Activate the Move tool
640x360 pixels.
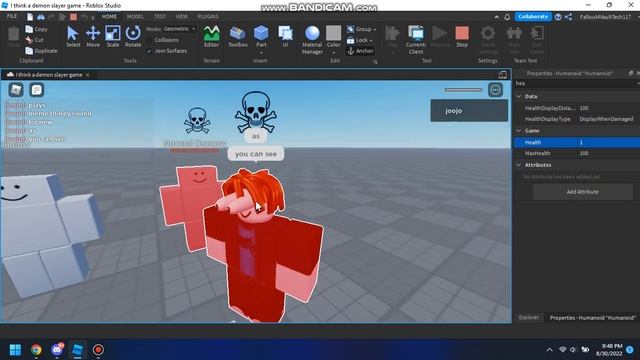point(93,37)
